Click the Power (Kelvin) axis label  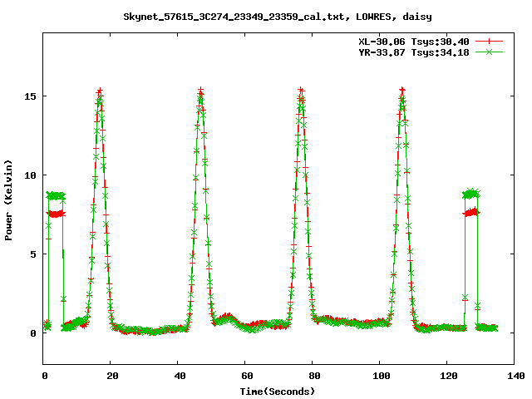[8, 200]
